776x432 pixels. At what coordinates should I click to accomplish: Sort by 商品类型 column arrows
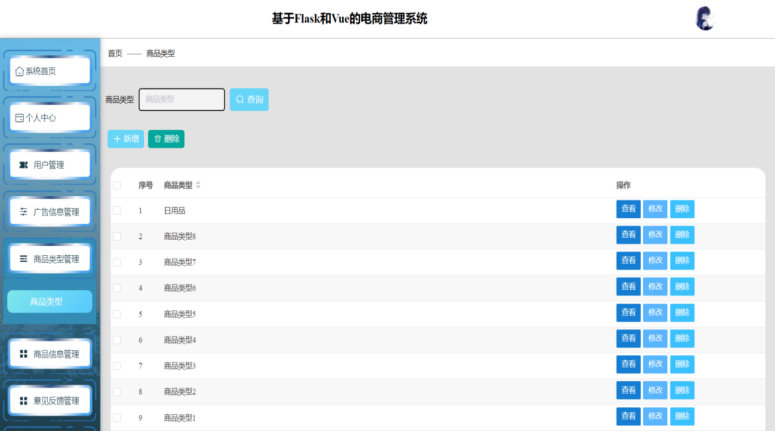pyautogui.click(x=198, y=185)
